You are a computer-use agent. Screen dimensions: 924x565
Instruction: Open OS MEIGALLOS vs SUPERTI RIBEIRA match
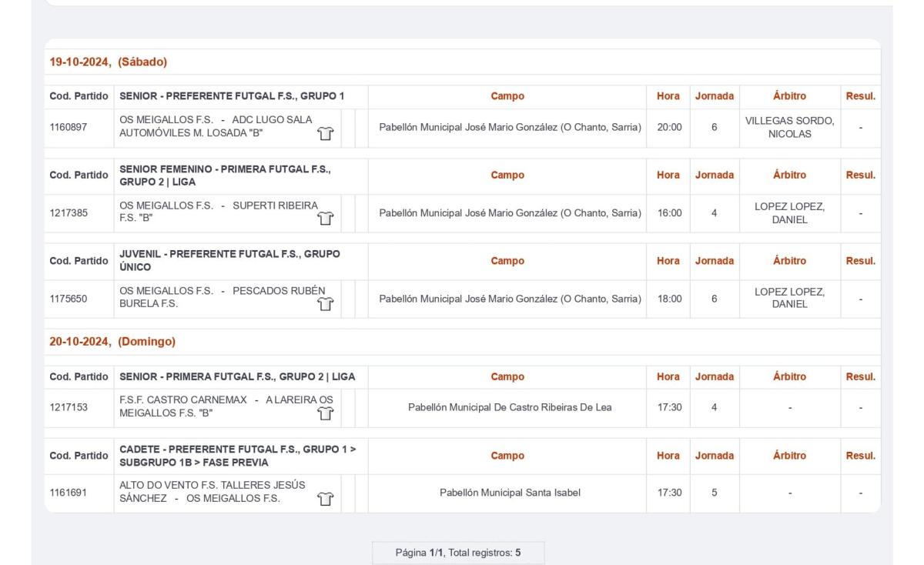(x=219, y=212)
